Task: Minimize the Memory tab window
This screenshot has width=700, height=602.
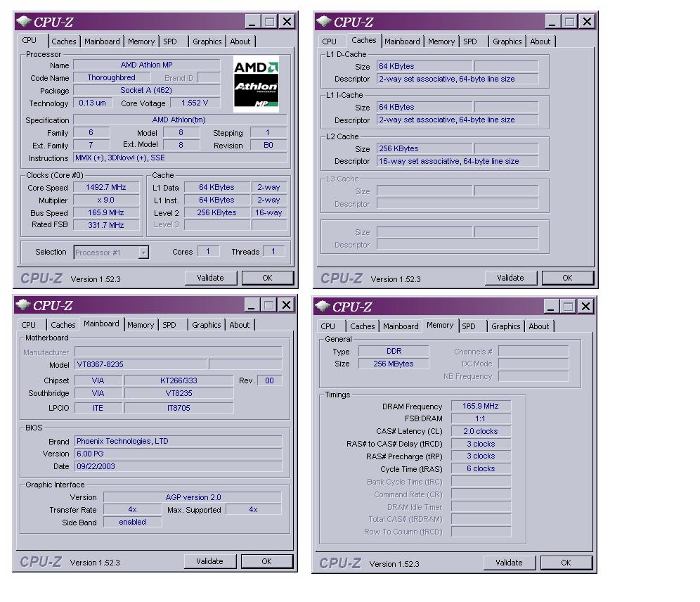Action: tap(551, 307)
